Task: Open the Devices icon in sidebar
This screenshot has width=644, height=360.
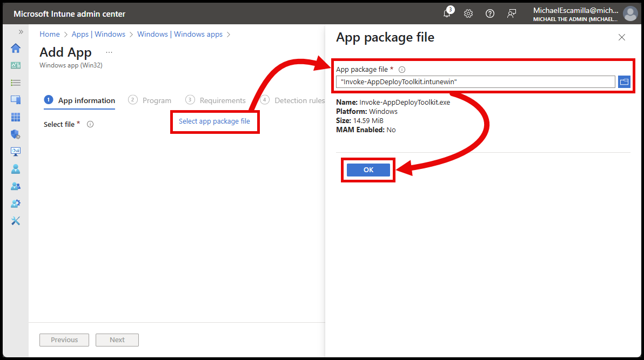Action: point(16,100)
